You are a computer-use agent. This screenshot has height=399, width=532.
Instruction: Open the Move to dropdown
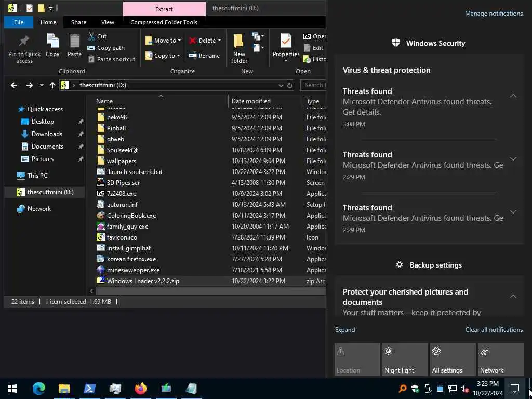coord(163,41)
